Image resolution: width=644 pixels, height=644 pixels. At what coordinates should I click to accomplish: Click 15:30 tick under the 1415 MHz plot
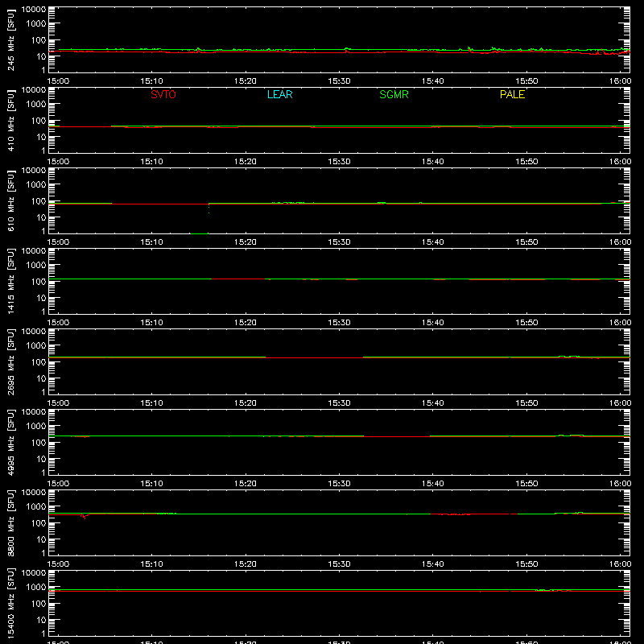click(339, 323)
